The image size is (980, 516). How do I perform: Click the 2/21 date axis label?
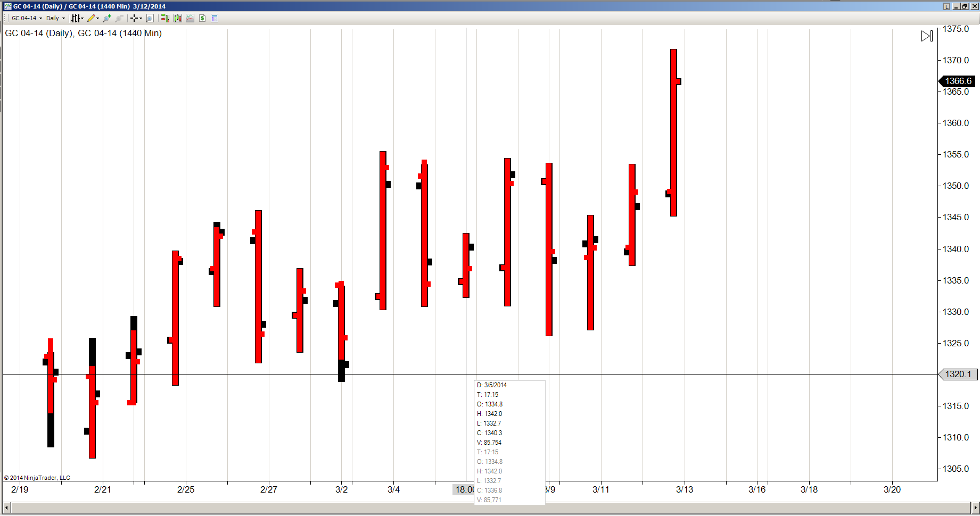(x=103, y=489)
